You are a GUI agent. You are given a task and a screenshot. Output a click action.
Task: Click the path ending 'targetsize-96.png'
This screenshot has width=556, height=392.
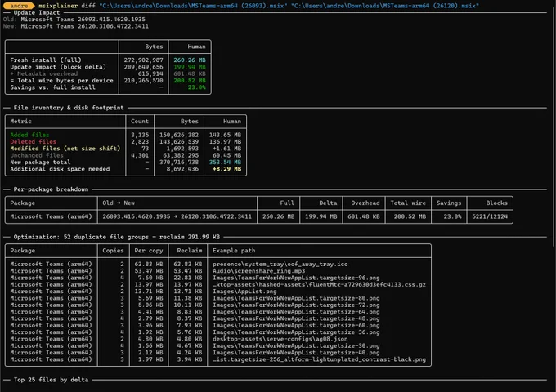click(296, 278)
